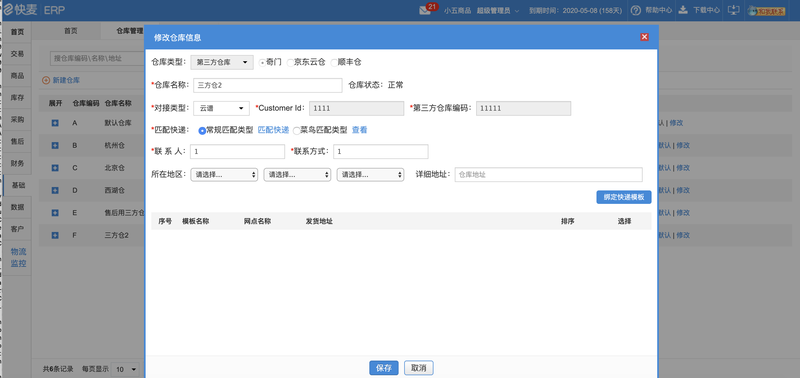Click the 帮助中心 text
This screenshot has width=800, height=378.
coord(659,10)
